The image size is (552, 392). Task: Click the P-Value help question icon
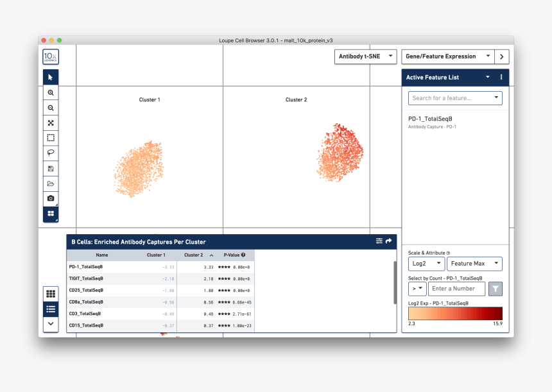click(243, 255)
